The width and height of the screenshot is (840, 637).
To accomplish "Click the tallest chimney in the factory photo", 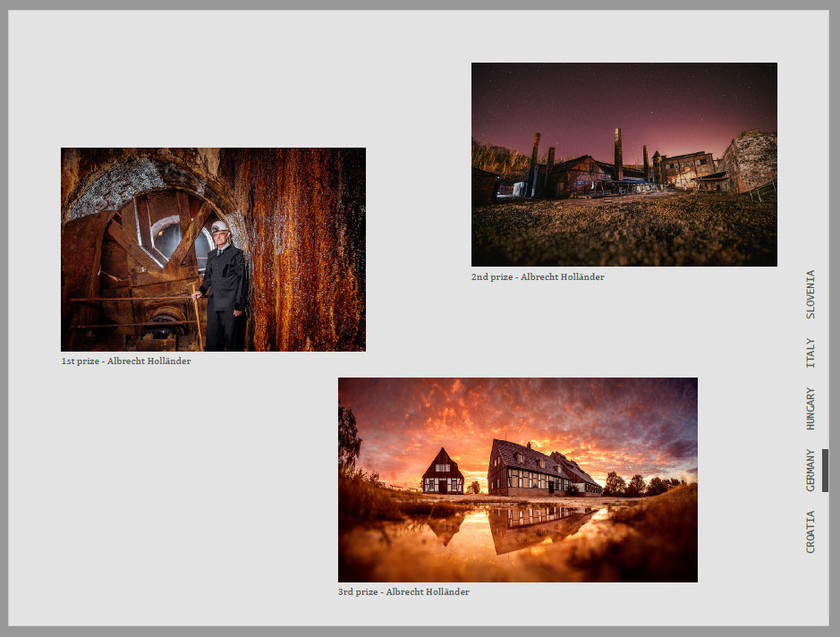I will tap(617, 152).
